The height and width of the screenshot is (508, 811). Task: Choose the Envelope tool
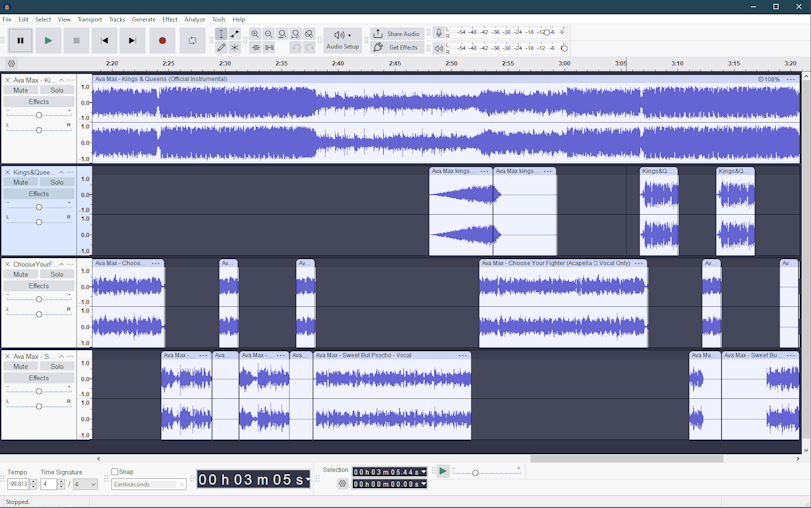(235, 34)
